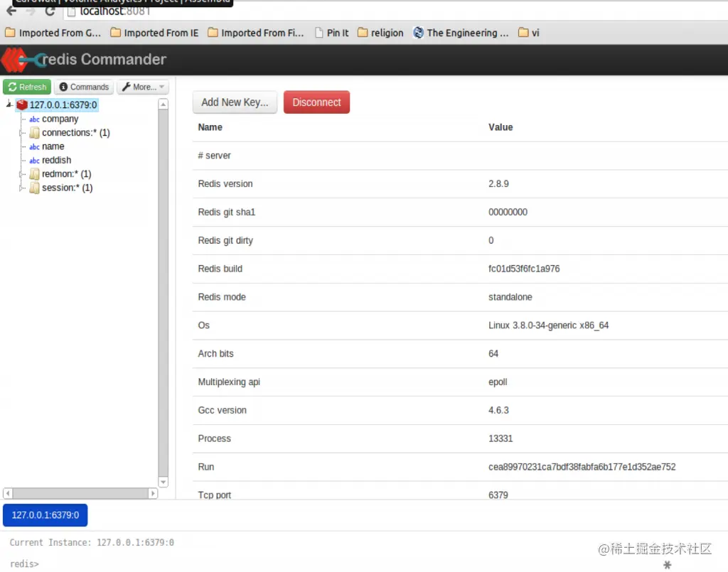This screenshot has width=728, height=572.
Task: Click the green circular refresh arrows icon
Action: (x=13, y=87)
